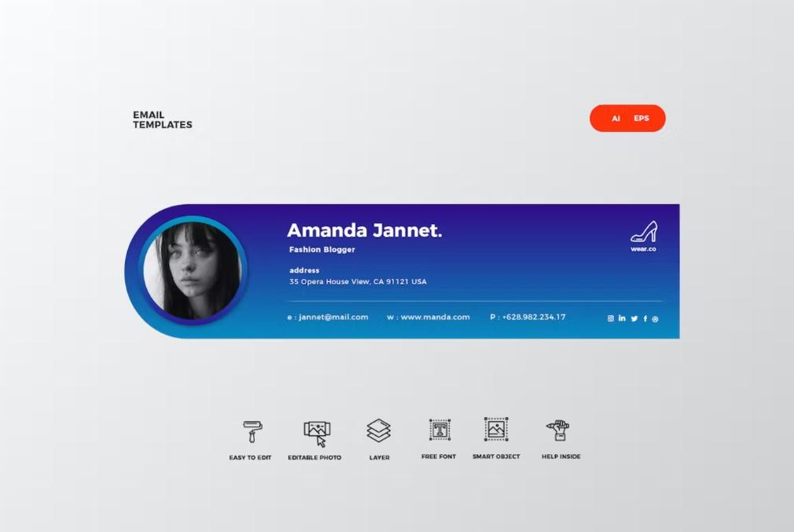Screen dimensions: 794x532
Task: Click the circular profile photo
Action: coord(192,271)
